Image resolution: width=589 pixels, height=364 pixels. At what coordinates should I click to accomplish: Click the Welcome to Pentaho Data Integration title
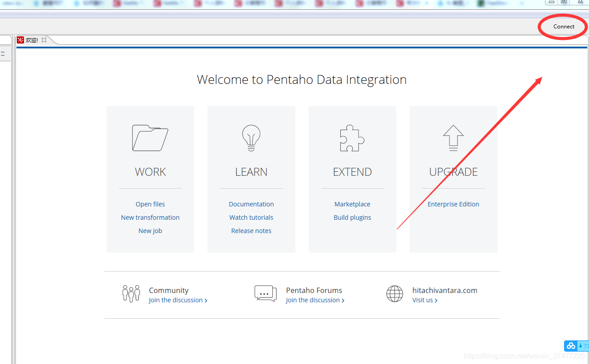click(x=302, y=79)
